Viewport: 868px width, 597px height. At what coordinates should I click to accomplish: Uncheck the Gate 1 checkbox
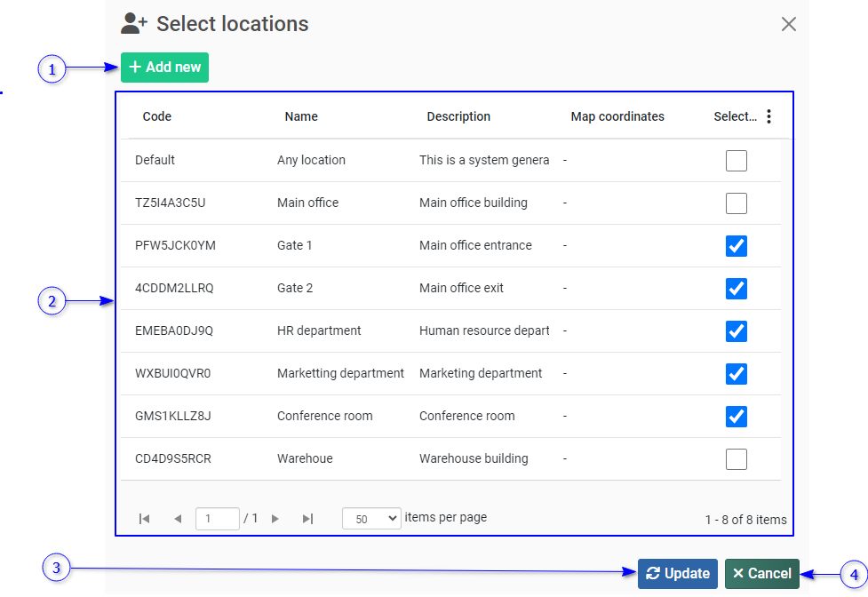click(736, 246)
